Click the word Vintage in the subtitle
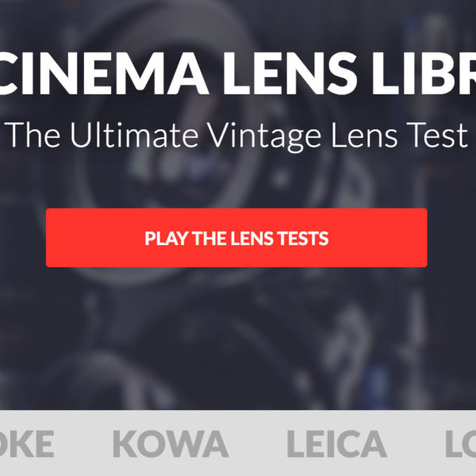The width and height of the screenshot is (476, 476). 264,136
